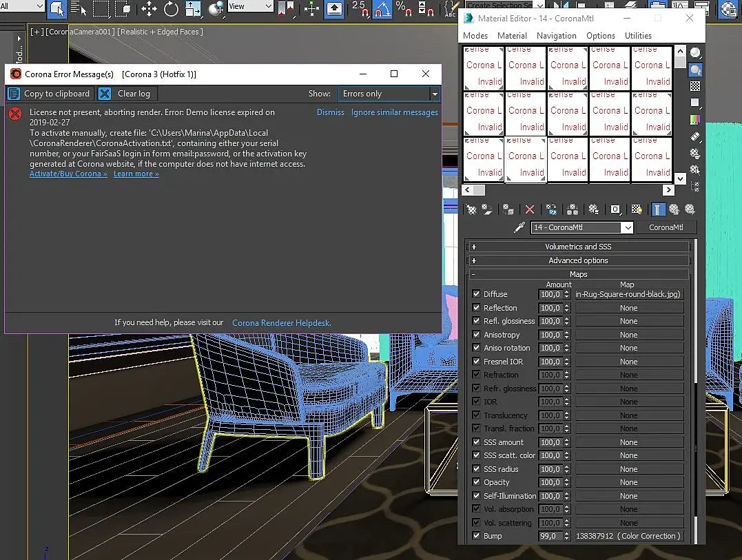The width and height of the screenshot is (742, 560).
Task: Open the Activate/Buy Corona link
Action: [x=68, y=174]
